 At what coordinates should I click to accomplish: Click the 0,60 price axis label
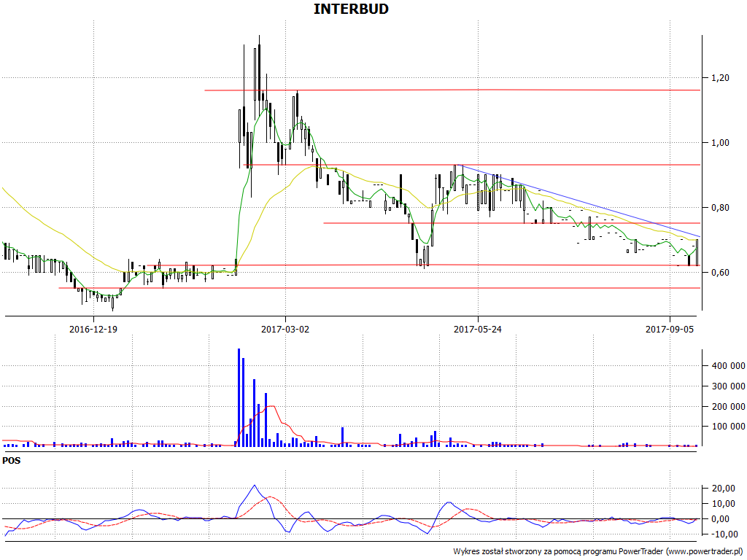point(720,273)
